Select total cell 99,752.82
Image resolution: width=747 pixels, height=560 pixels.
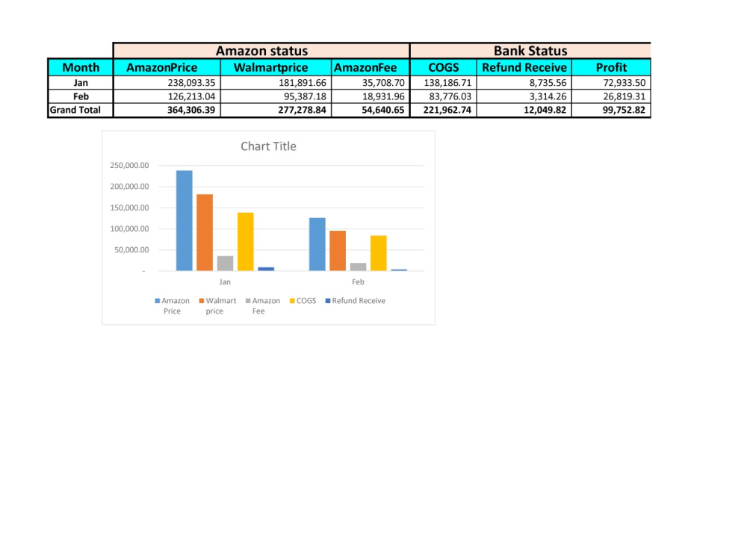[x=611, y=110]
